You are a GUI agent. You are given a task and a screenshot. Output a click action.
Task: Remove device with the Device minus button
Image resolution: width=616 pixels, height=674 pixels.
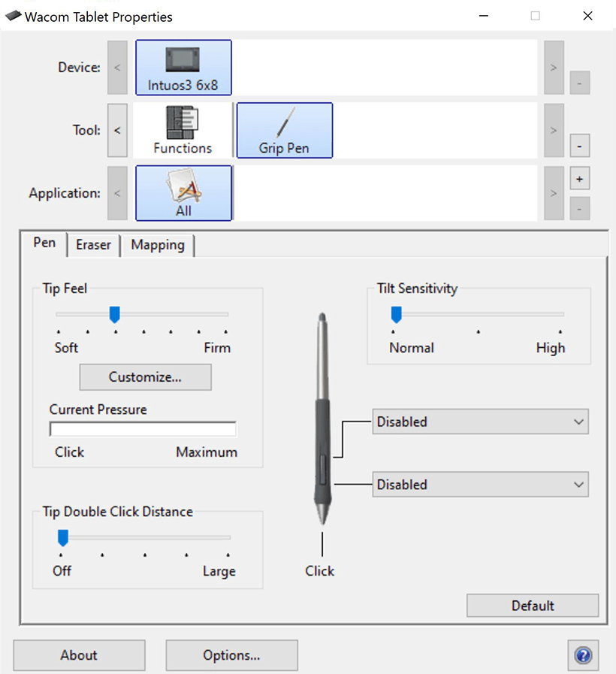(579, 83)
